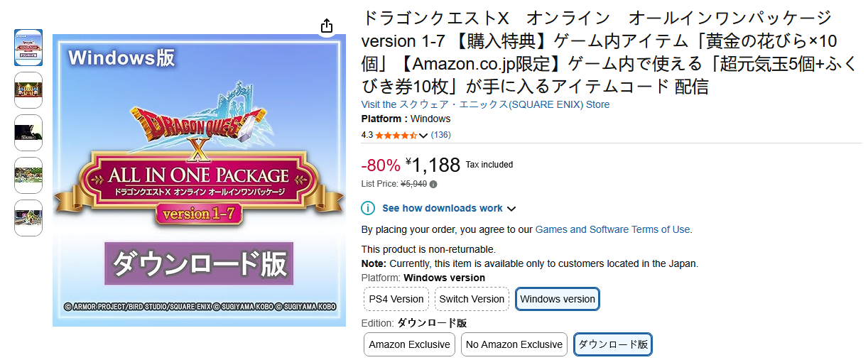Screen dimensions: 868x360
Task: Select the third dark product thumbnail
Action: [28, 132]
